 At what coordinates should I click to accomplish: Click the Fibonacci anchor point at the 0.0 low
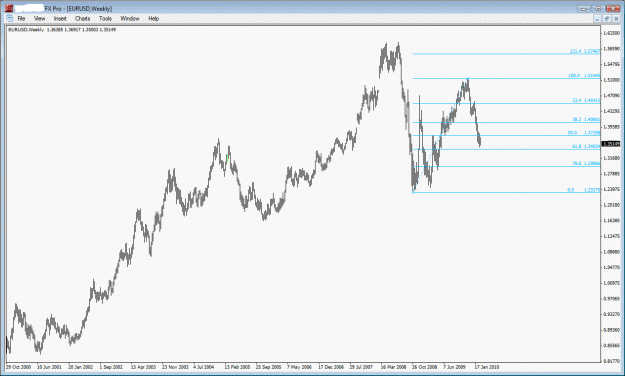(x=413, y=193)
